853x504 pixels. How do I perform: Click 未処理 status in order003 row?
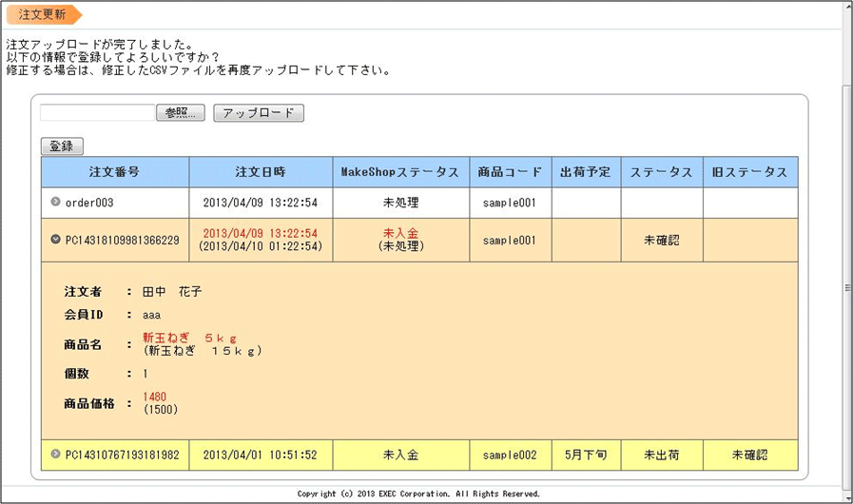click(x=401, y=203)
